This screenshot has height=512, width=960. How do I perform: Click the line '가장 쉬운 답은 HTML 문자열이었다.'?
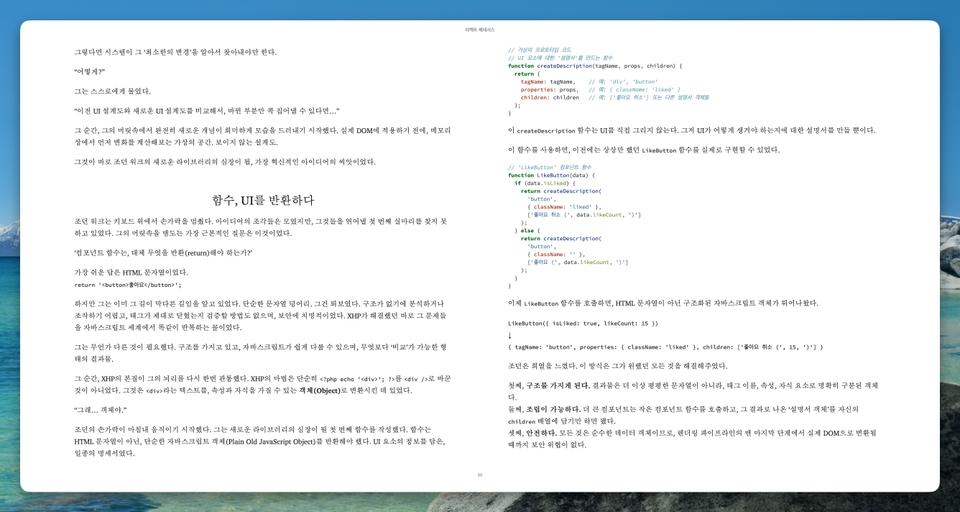(x=131, y=273)
